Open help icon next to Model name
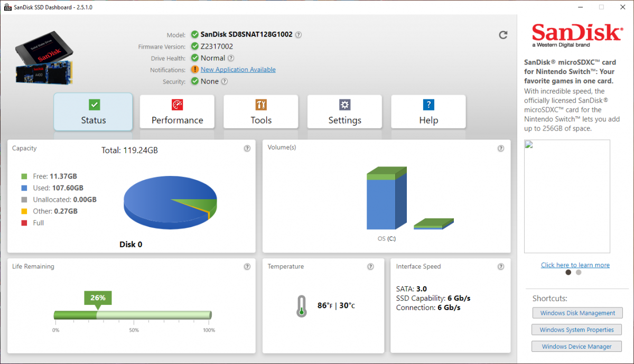The image size is (634, 364). 299,35
